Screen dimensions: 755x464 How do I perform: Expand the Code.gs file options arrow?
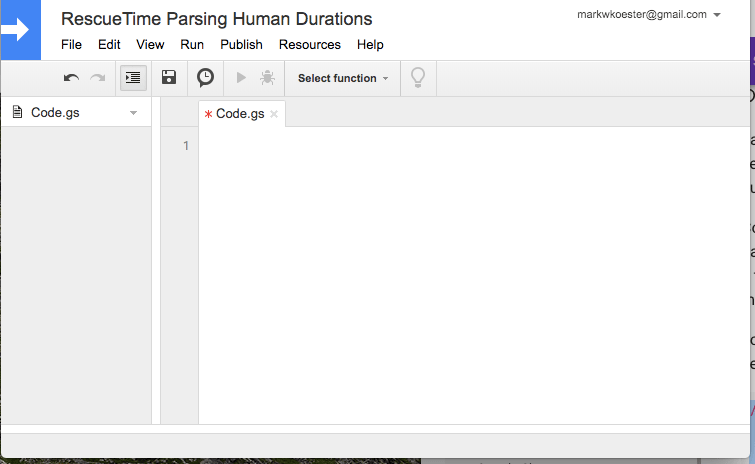[x=134, y=114]
